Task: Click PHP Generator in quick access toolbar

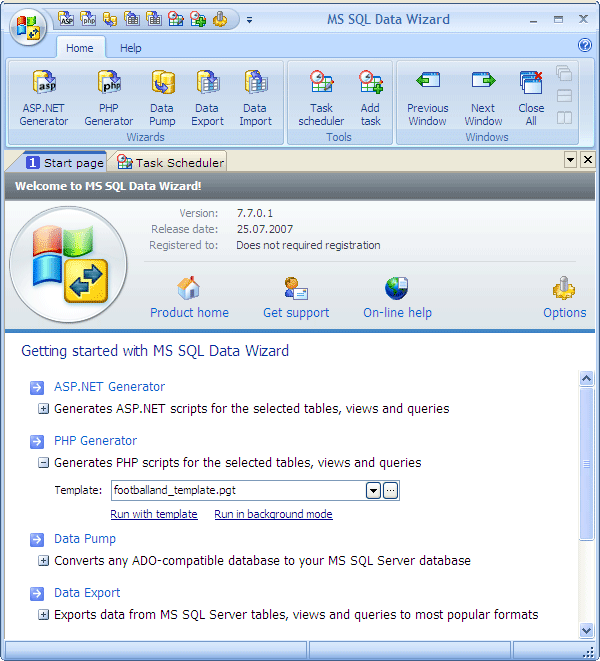Action: pyautogui.click(x=88, y=19)
